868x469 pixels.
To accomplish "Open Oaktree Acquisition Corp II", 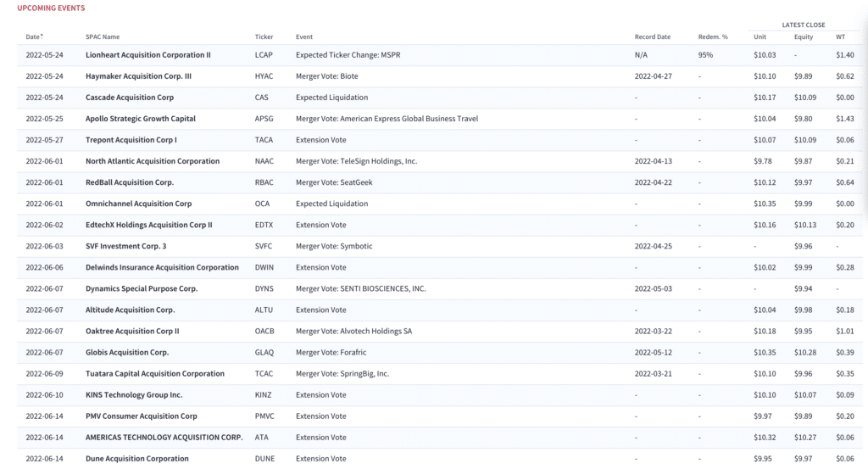I will (132, 331).
